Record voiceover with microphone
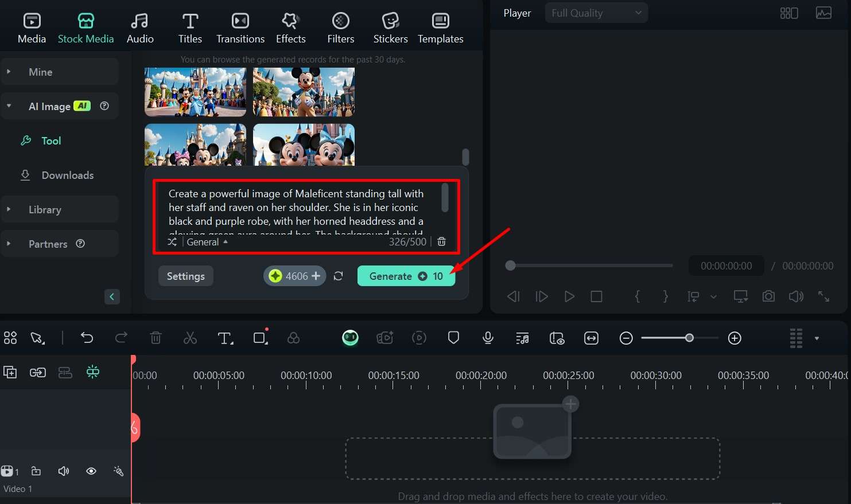851x504 pixels. coord(488,338)
